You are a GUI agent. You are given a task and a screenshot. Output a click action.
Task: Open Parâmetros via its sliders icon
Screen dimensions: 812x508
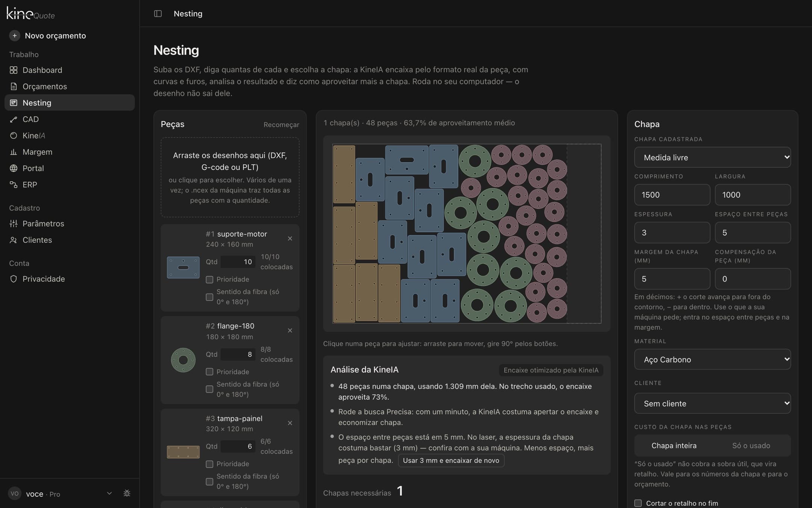point(14,224)
